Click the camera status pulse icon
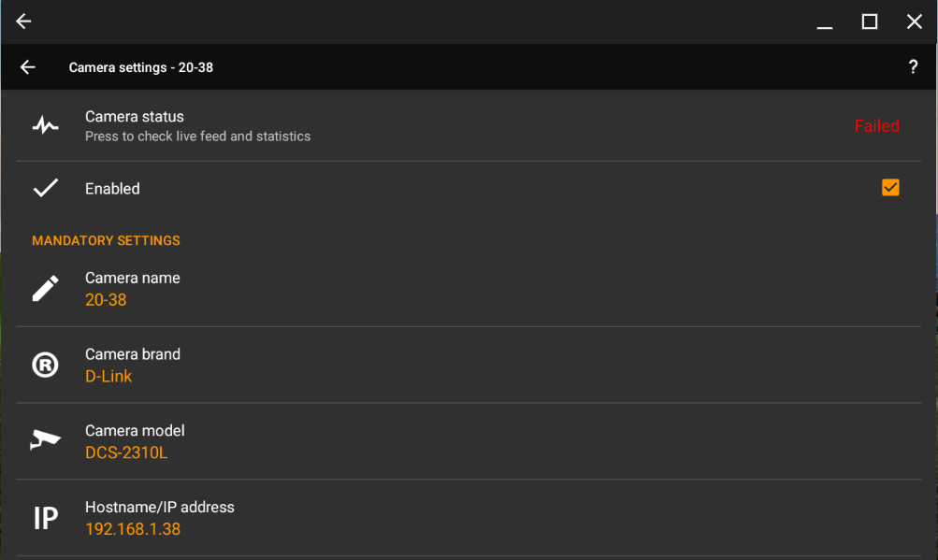The height and width of the screenshot is (560, 938). (x=46, y=125)
